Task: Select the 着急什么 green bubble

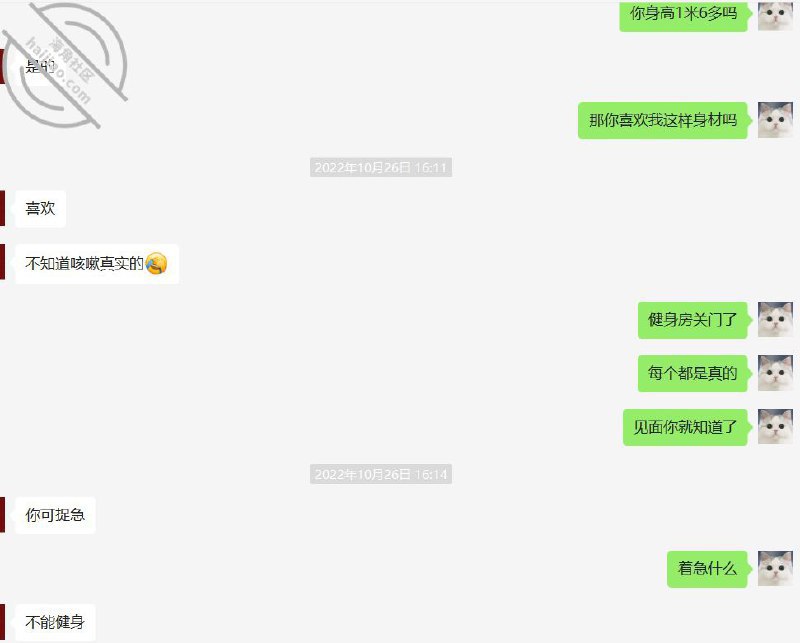Action: pos(707,569)
